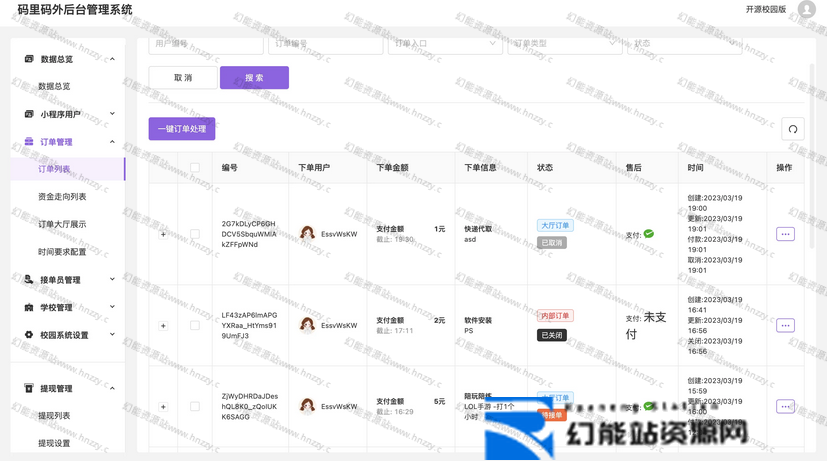This screenshot has width=827, height=461.
Task: Click the user avatar icon at top right
Action: coord(806,10)
